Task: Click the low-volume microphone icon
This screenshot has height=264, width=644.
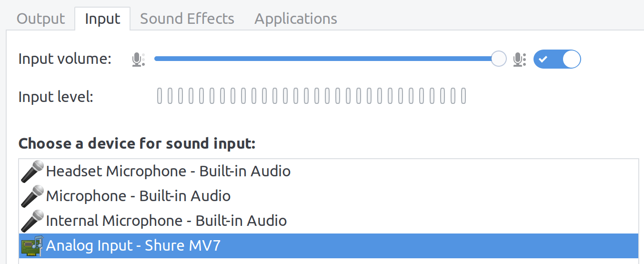Action: 138,60
